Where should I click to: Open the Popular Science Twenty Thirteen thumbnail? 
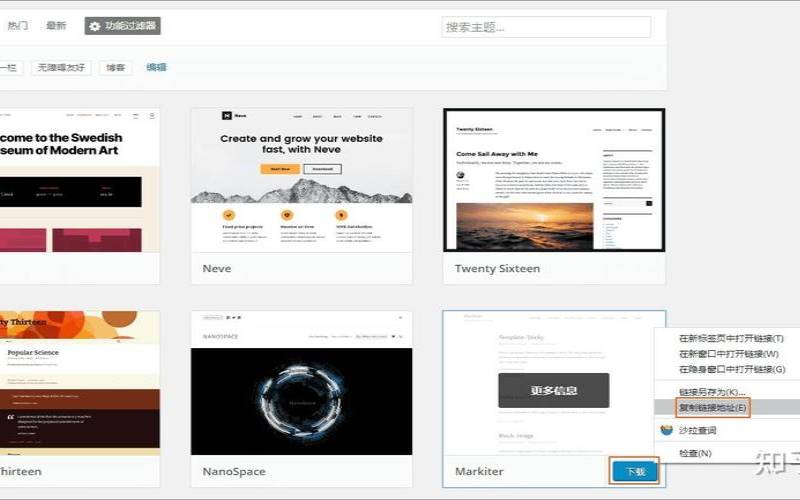tap(80, 383)
